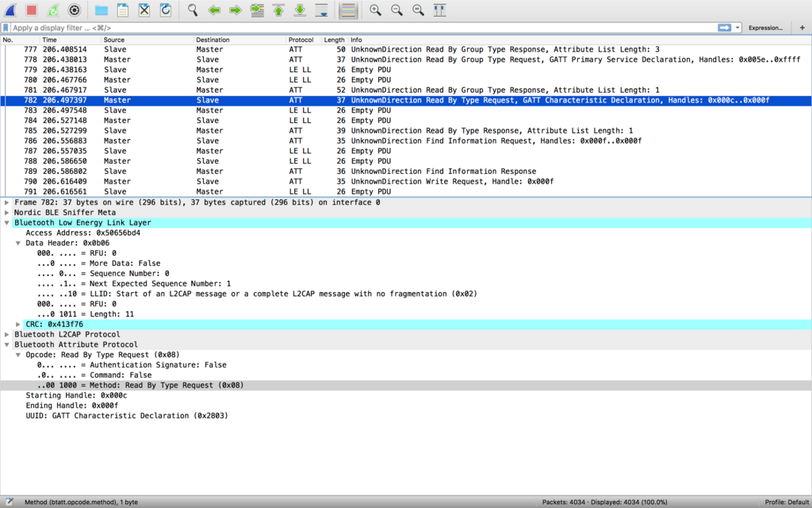Sort by the Info column header
This screenshot has width=812, height=508.
pos(580,40)
